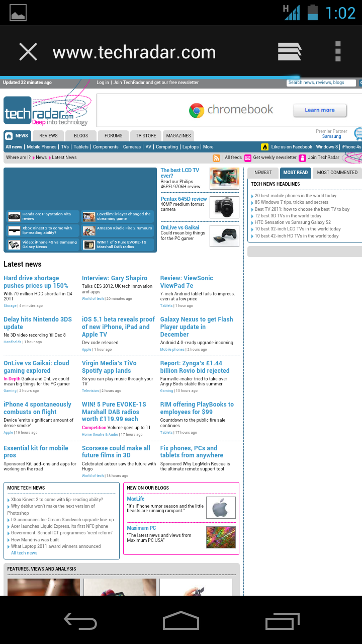Open Scorsese could make all future films in 3D article

(116, 452)
